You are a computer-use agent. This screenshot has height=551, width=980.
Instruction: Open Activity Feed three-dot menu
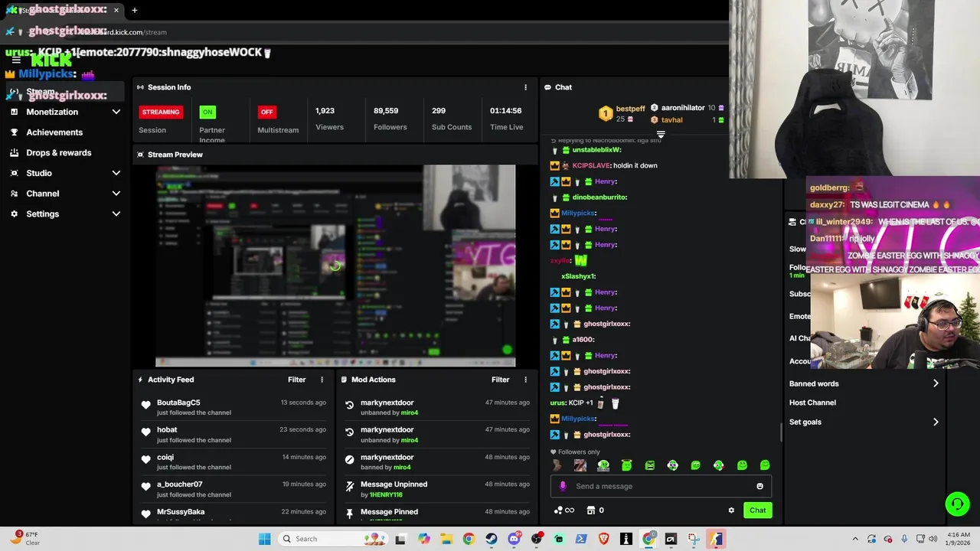point(322,380)
